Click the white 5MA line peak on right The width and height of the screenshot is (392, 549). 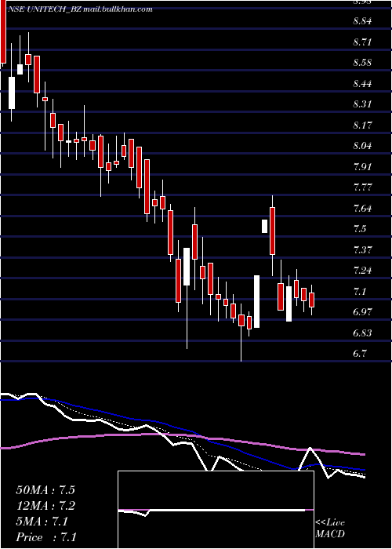pos(310,448)
